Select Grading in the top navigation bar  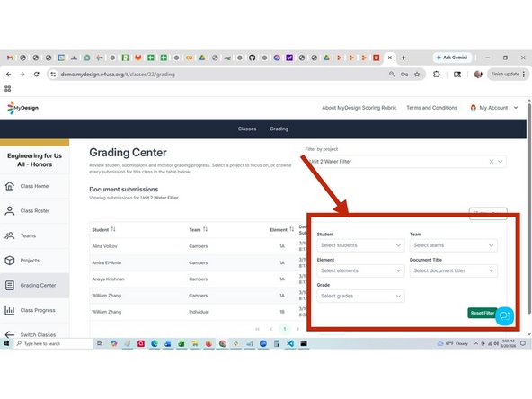pyautogui.click(x=279, y=129)
